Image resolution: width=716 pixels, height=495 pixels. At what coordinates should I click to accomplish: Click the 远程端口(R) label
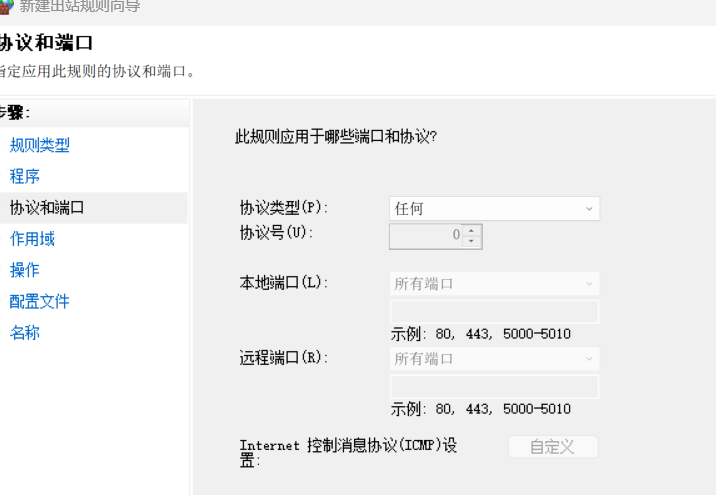pos(284,357)
